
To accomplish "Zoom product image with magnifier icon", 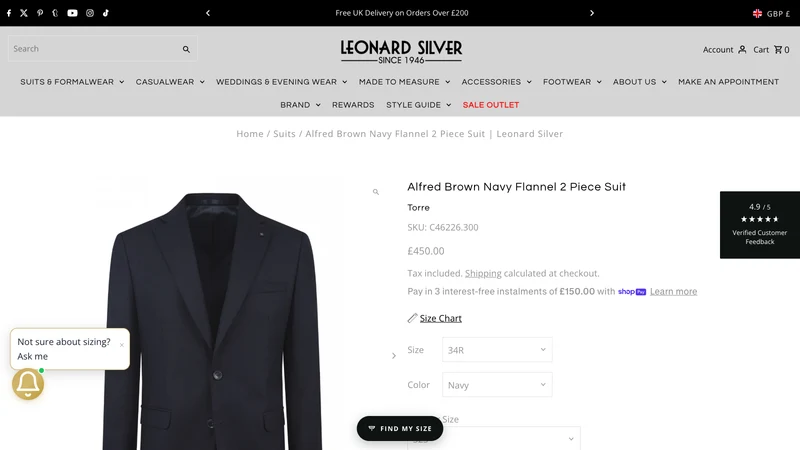I will click(376, 192).
